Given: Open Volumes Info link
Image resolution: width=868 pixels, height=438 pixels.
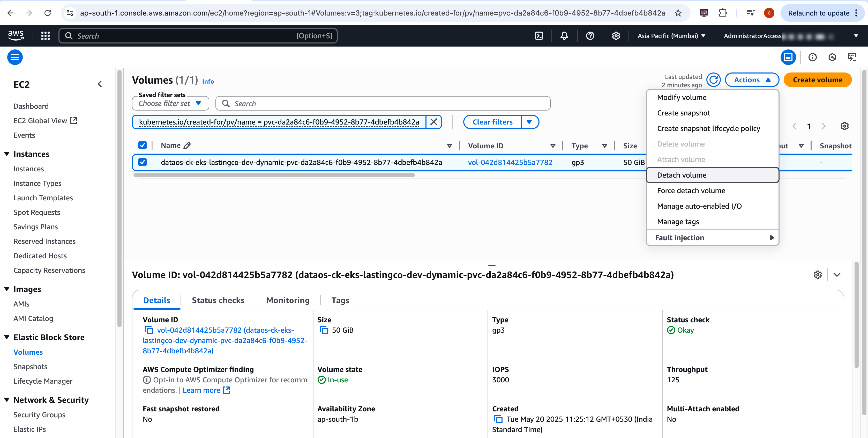Looking at the screenshot, I should [x=208, y=81].
